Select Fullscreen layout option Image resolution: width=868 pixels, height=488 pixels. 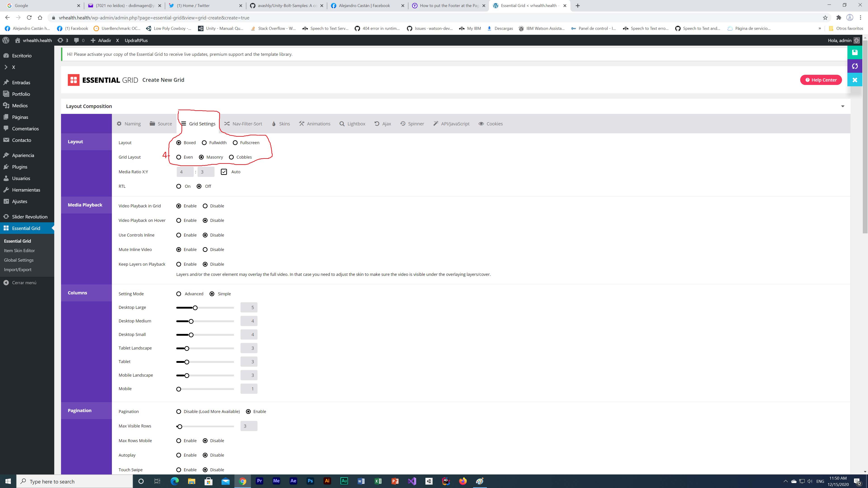tap(235, 143)
